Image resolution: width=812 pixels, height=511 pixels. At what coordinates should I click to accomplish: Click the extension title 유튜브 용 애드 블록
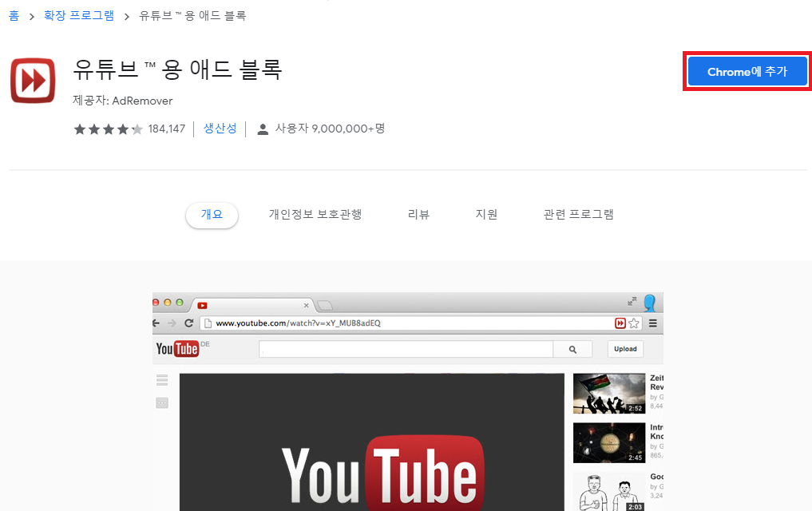click(177, 69)
